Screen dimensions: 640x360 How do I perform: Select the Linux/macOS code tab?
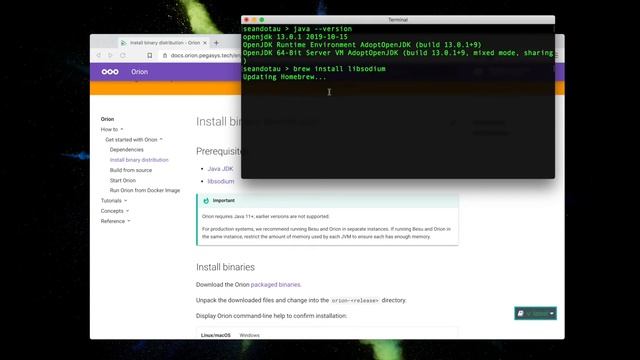[216, 335]
